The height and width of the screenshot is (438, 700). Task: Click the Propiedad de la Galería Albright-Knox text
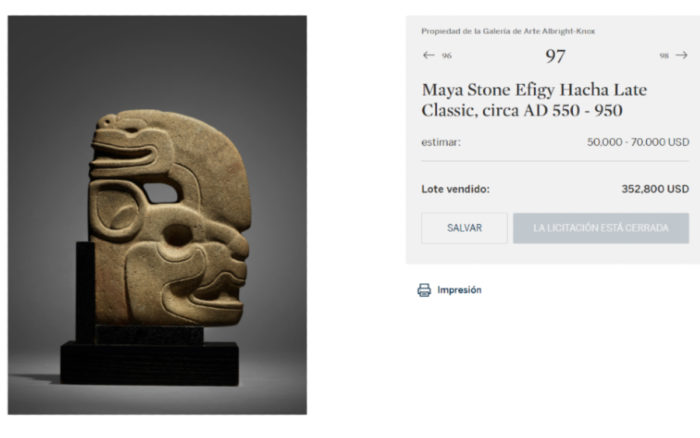coord(508,31)
